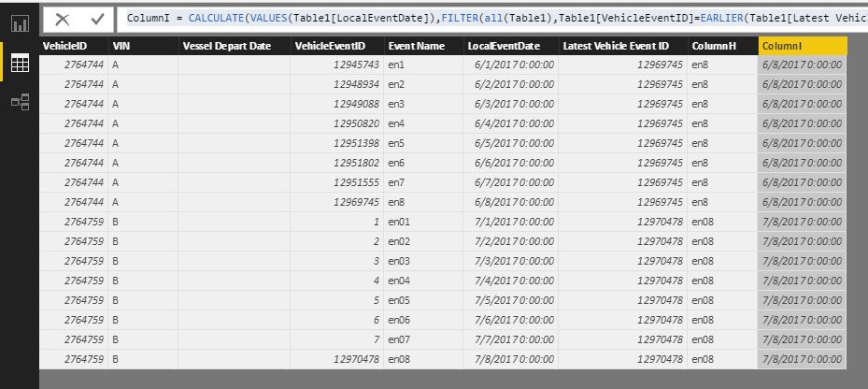Click VehicleEventID cell 2 in the en02 row

click(337, 241)
